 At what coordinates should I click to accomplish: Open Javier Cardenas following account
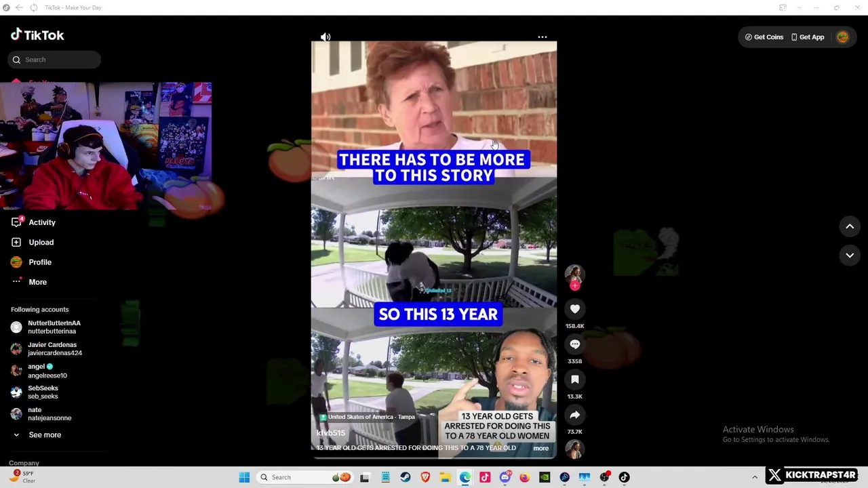(x=46, y=349)
